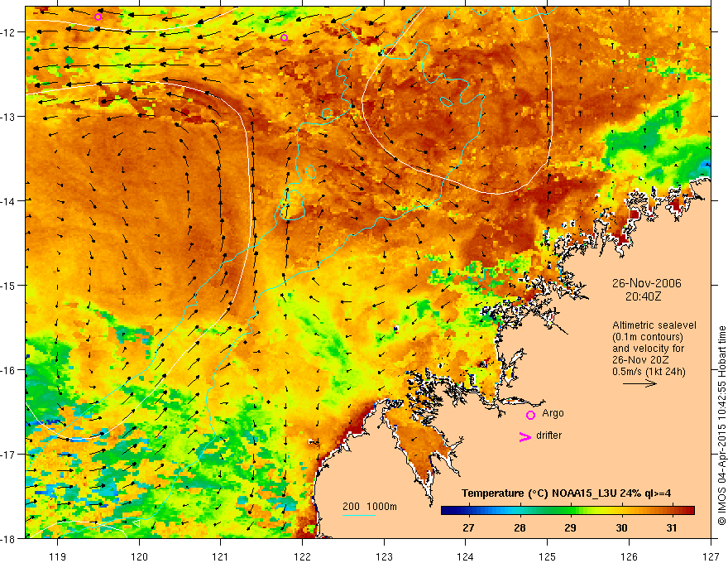Click the colorbar tick label 30
The image size is (728, 563).
click(x=621, y=527)
